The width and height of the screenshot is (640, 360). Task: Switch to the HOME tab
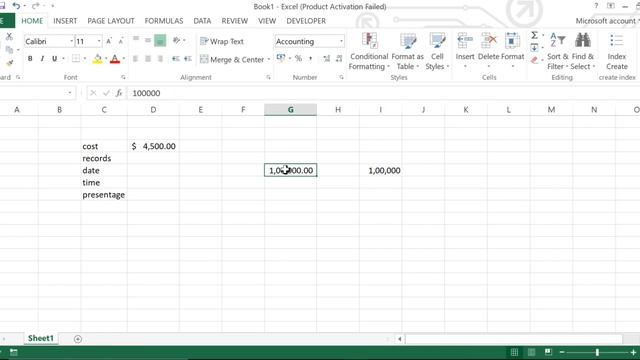(32, 21)
